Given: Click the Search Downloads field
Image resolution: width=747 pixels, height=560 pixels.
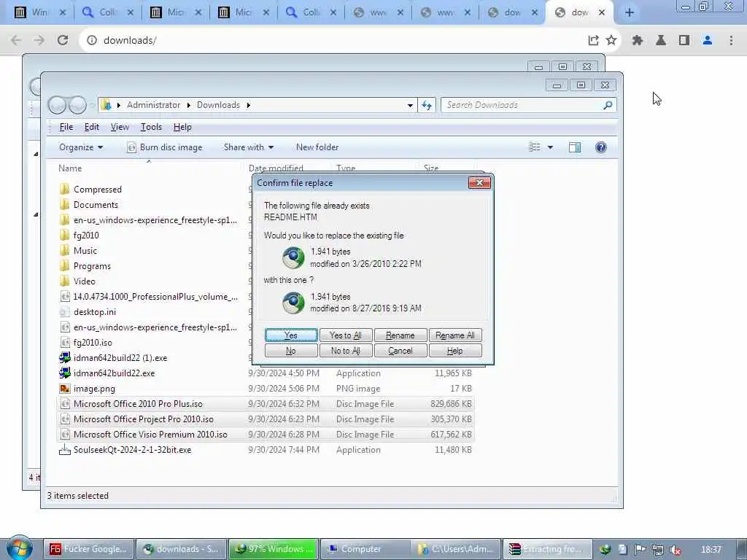Looking at the screenshot, I should point(522,105).
